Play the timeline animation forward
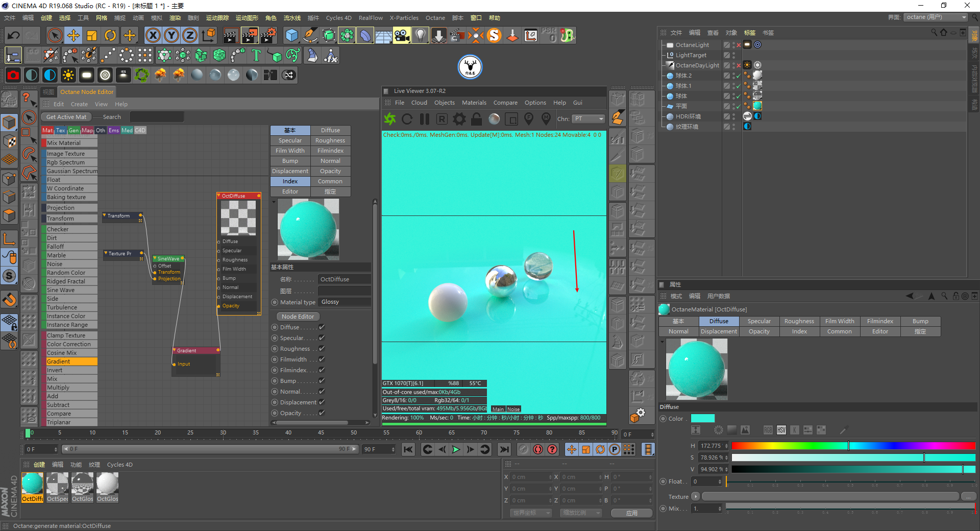This screenshot has height=531, width=980. pyautogui.click(x=456, y=449)
